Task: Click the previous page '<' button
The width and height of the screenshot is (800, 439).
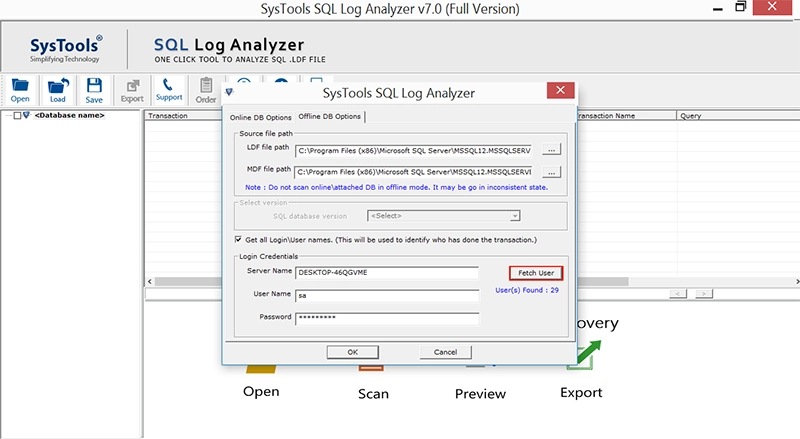Action: click(x=678, y=294)
